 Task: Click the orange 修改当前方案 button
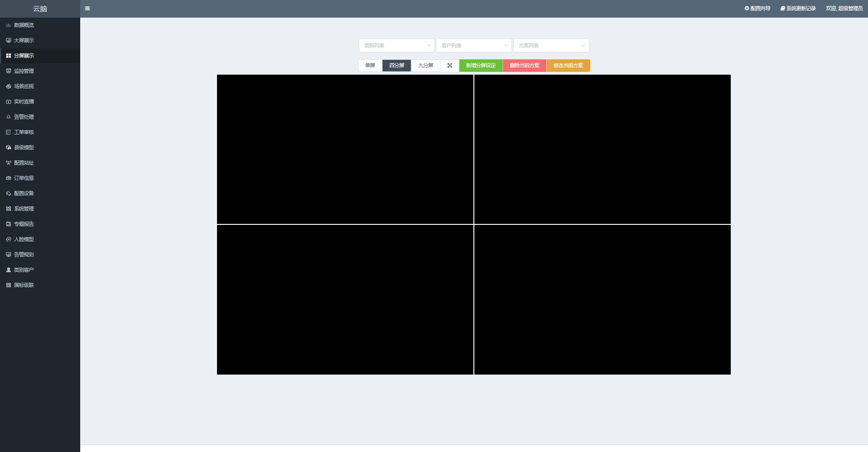coord(568,65)
